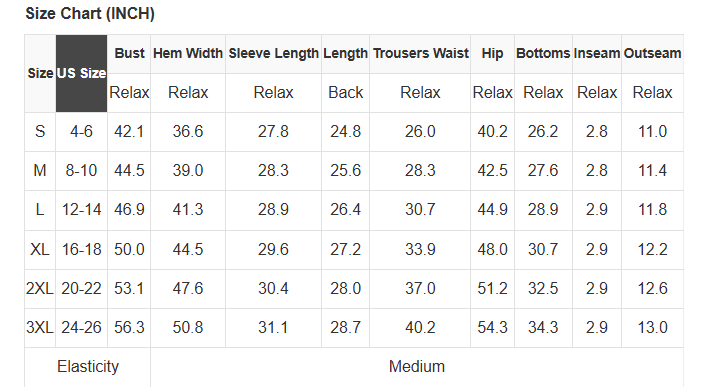Click the US Size dark header cell
The image size is (706, 387).
tap(81, 73)
